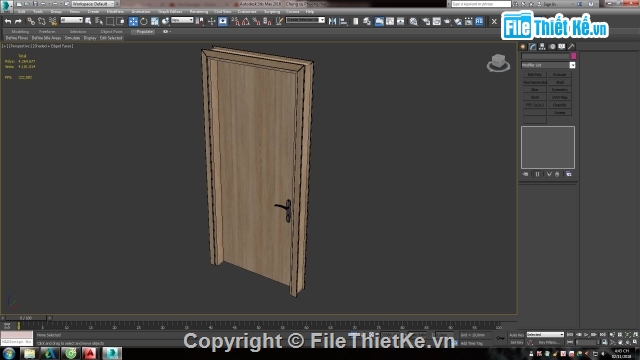
Task: Switch to the Modeling ribbon tab
Action: (20, 31)
